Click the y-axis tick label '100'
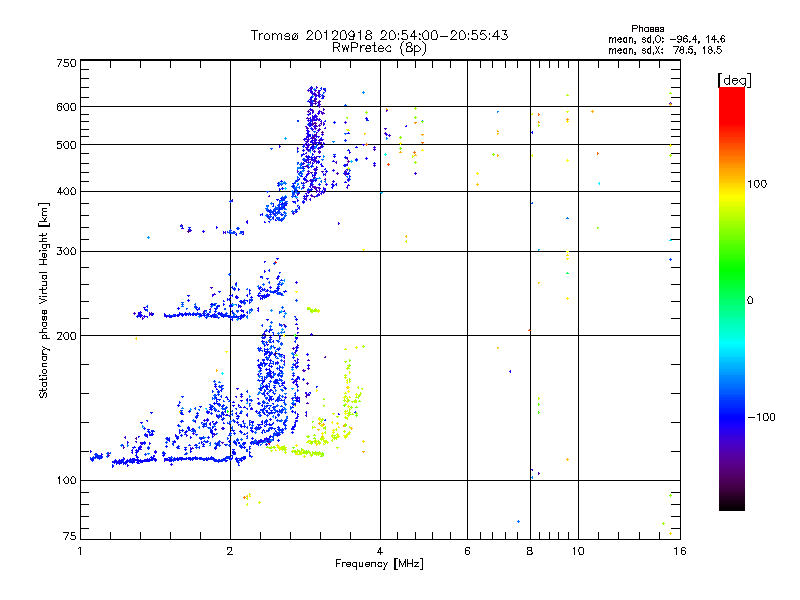 pos(67,481)
